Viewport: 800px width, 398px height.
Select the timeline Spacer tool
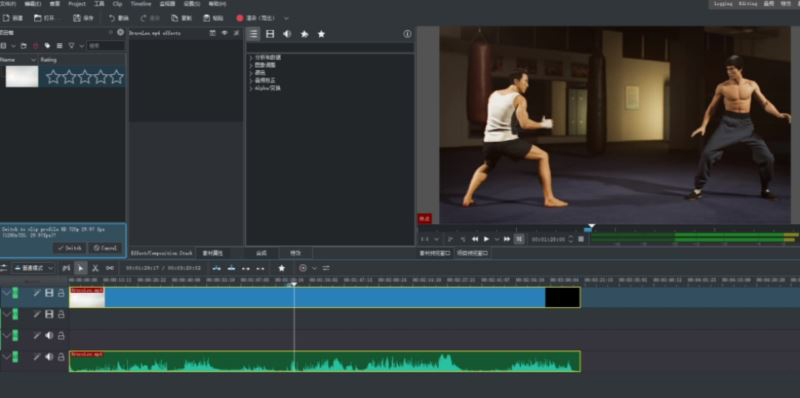coord(110,268)
